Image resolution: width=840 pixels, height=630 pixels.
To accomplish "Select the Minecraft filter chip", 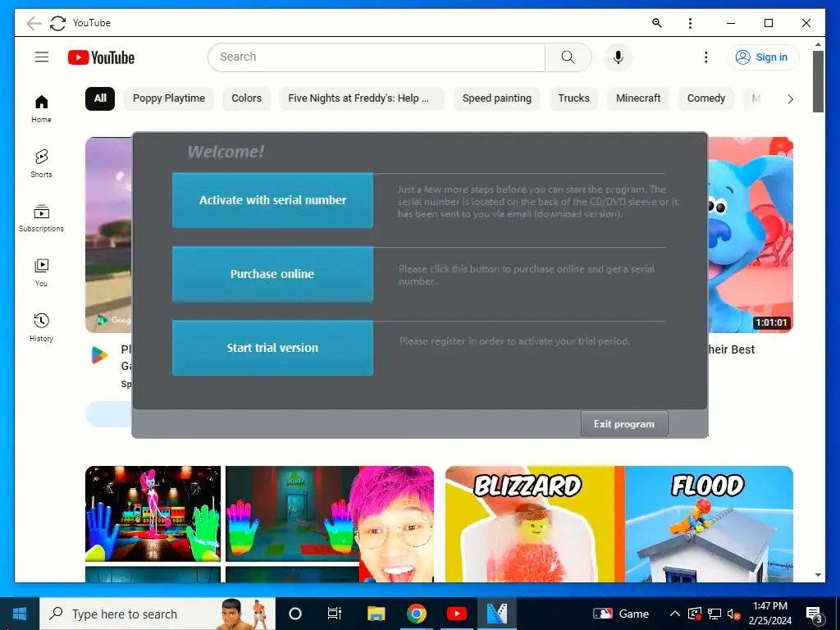I will (638, 98).
